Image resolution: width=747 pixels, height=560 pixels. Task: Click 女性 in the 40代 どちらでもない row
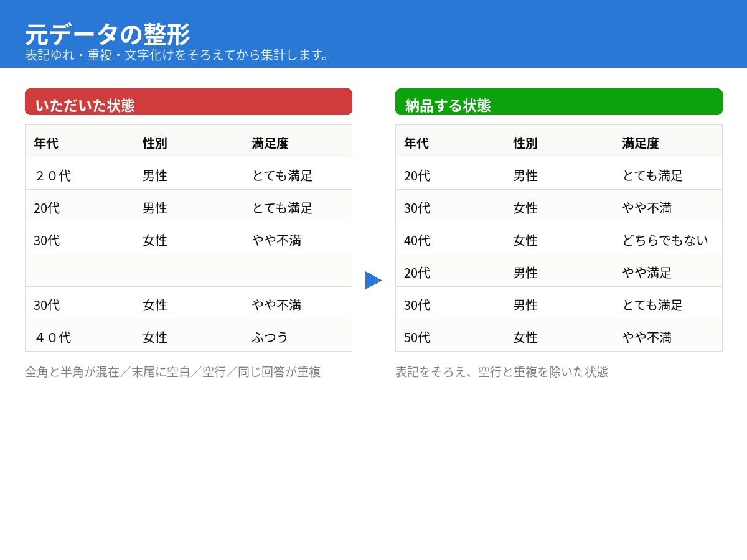525,240
